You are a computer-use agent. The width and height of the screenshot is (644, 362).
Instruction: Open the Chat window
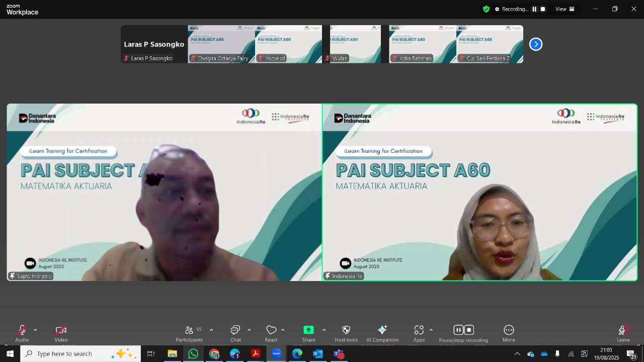(x=235, y=333)
